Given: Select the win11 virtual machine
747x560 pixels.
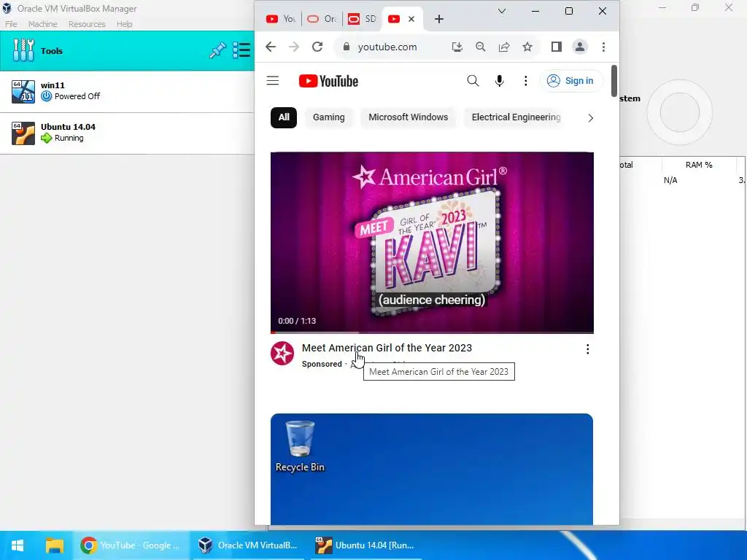Looking at the screenshot, I should point(127,91).
